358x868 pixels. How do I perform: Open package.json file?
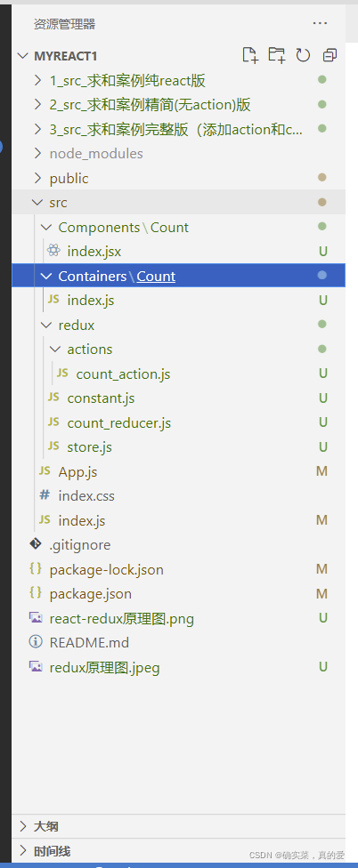(178, 594)
